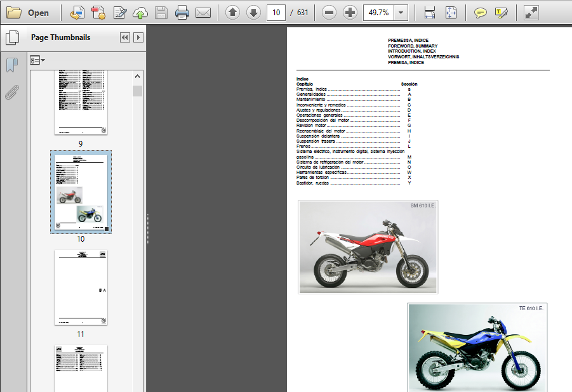The width and height of the screenshot is (572, 392).
Task: Toggle full screen read mode icon
Action: pyautogui.click(x=531, y=13)
